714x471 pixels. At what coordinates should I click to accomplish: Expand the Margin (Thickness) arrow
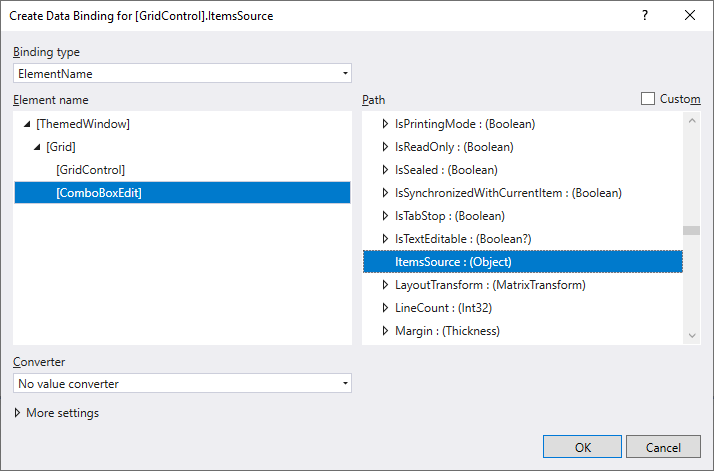tap(385, 331)
